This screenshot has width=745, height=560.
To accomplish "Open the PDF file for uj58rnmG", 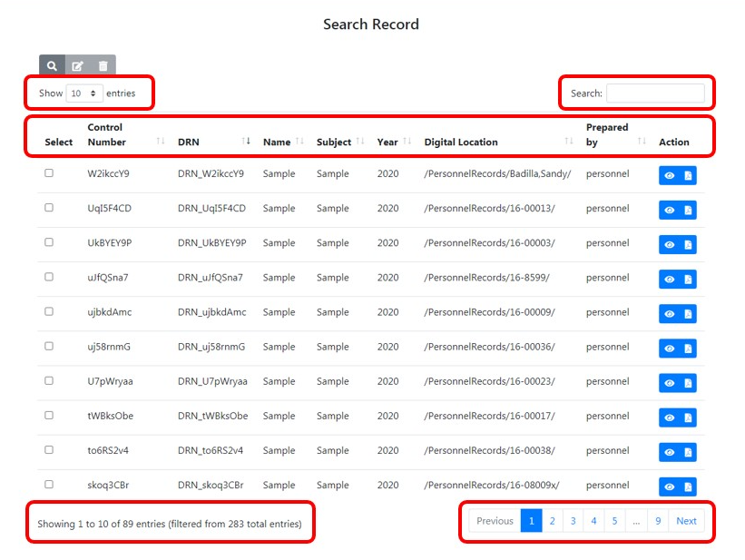I will pyautogui.click(x=688, y=349).
